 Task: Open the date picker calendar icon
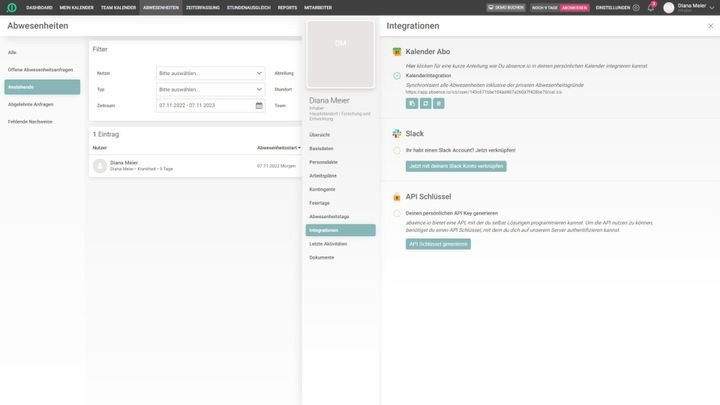point(259,105)
